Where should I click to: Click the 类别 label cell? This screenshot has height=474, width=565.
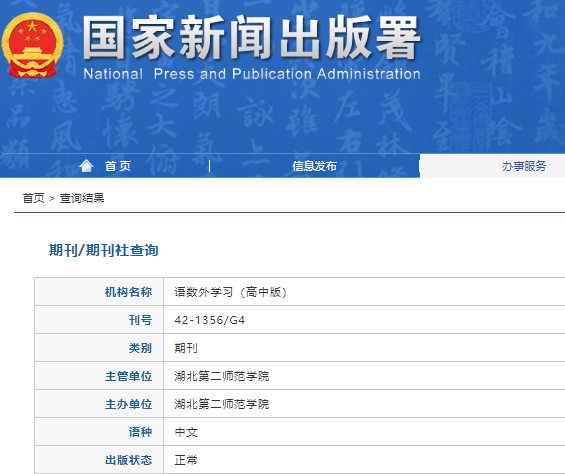tap(99, 348)
